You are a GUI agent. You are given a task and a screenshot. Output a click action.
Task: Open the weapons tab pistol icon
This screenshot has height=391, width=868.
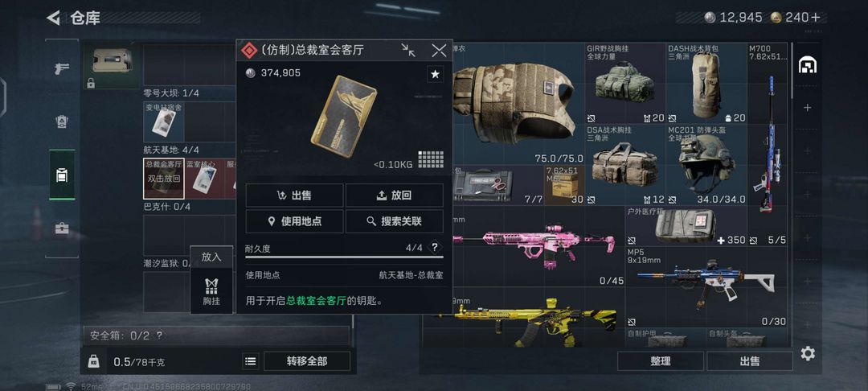coord(61,68)
